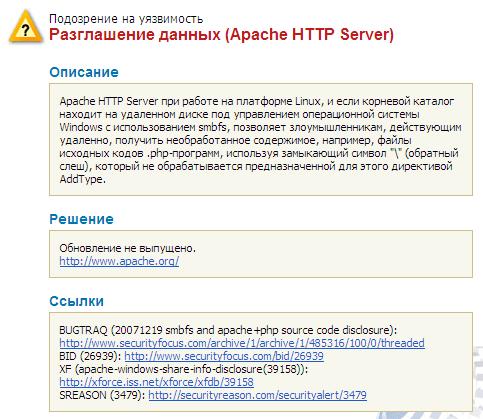Click the yellow warning triangle question icon
This screenshot has width=483, height=419.
[26, 27]
